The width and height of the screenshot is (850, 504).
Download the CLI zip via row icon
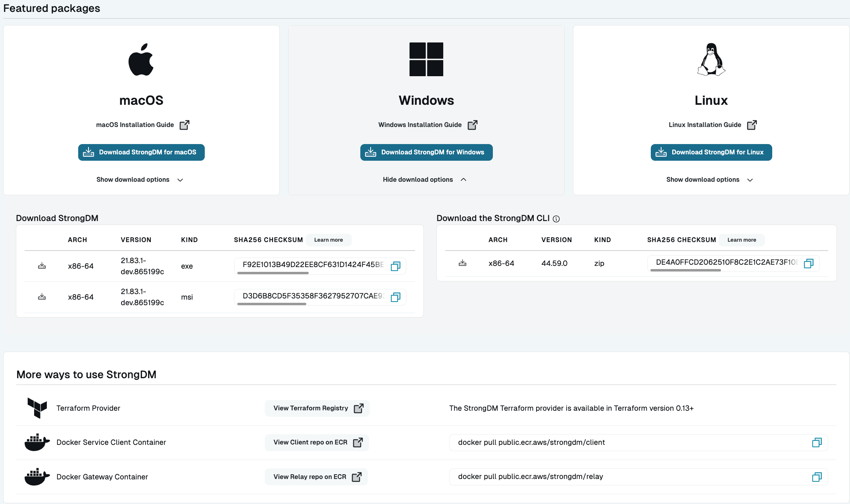(462, 263)
